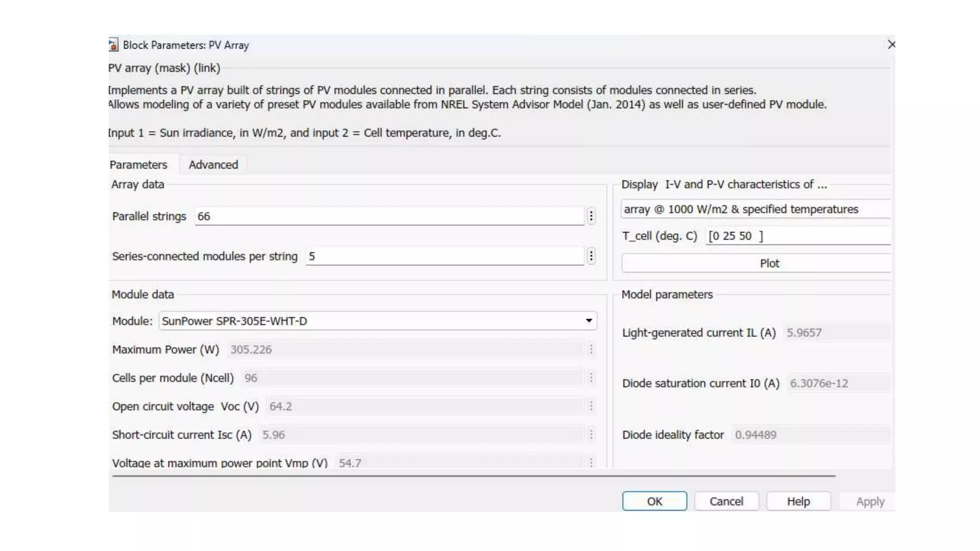Click the Simulink icon in the title bar
This screenshot has height=551, width=980.
[x=113, y=45]
